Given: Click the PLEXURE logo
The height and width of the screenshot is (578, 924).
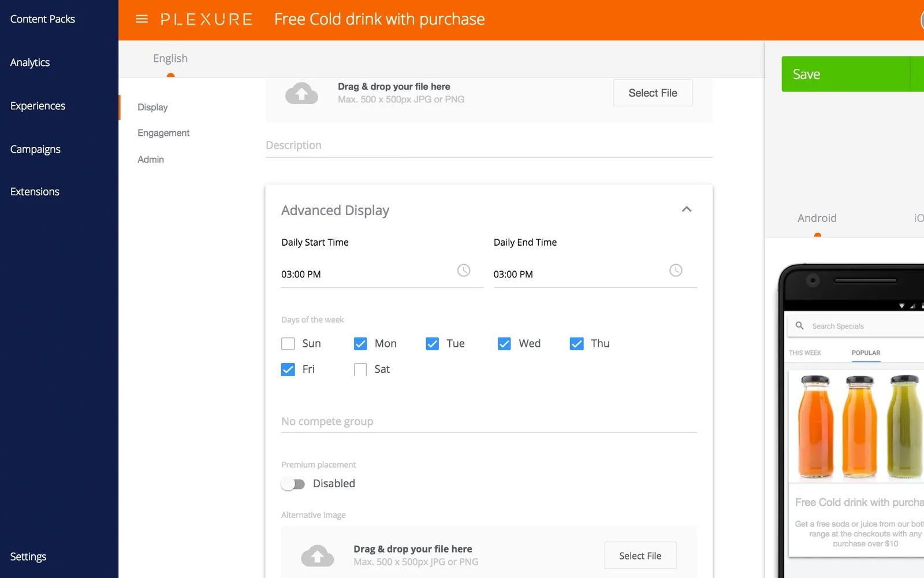Looking at the screenshot, I should [206, 20].
